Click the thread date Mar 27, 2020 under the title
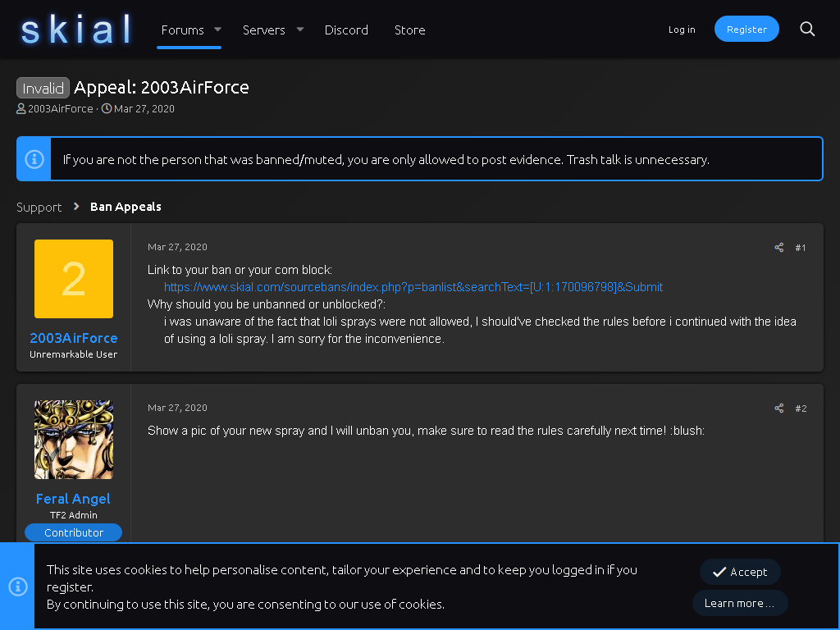Screen dimensions: 840x630 pos(144,109)
